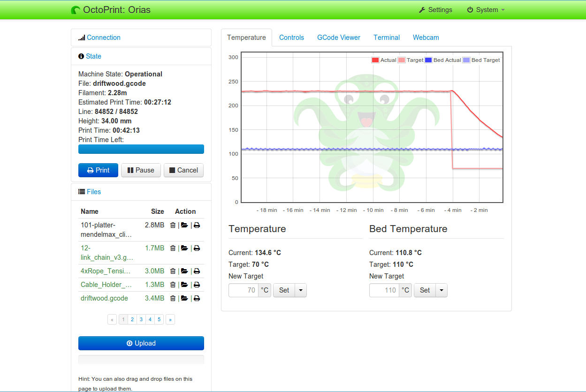Open the Terminal tab
Viewport: 586px width, 392px height.
tap(387, 38)
